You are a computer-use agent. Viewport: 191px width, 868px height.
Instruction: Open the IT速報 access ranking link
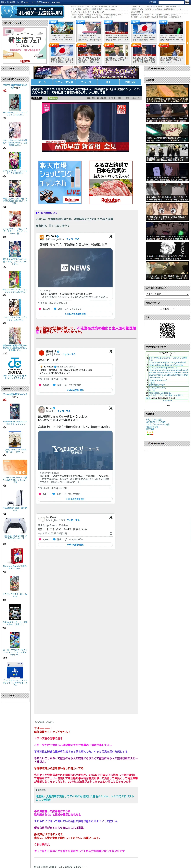(x=152, y=382)
